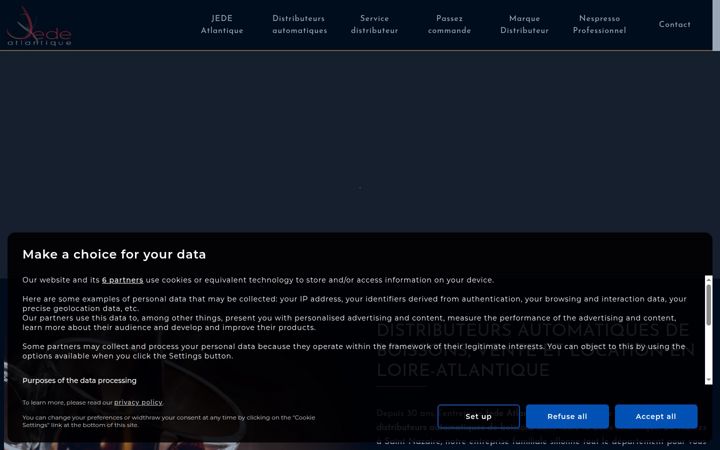The image size is (720, 450).
Task: Click the scroll-down arrow in cookie text
Action: [709, 380]
